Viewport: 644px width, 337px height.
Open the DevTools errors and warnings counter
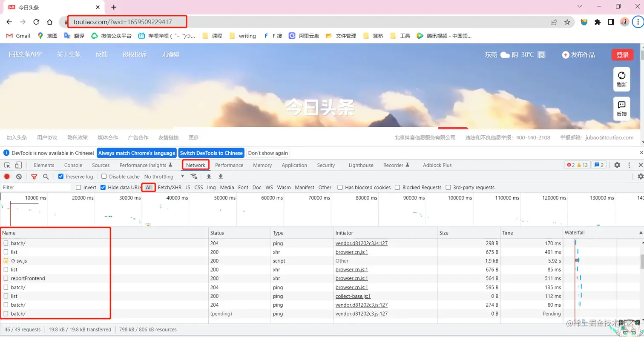(577, 165)
